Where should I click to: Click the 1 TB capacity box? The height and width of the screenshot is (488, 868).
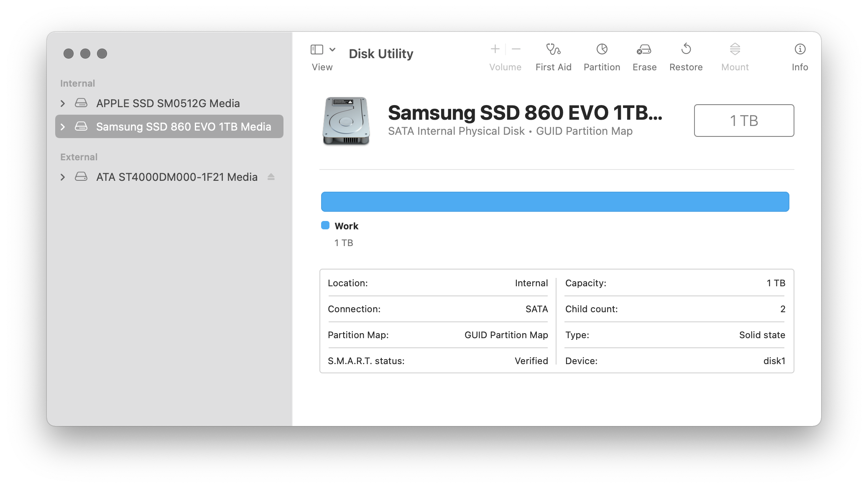pos(744,121)
